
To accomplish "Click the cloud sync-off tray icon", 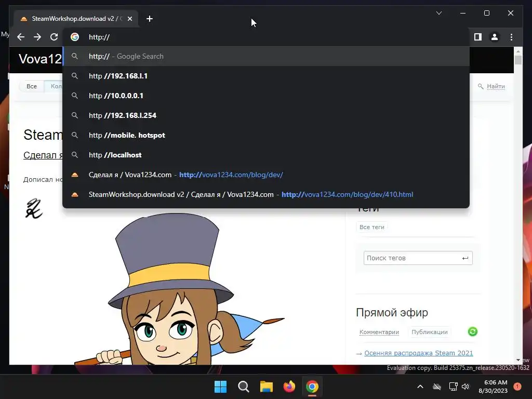I will pos(437,387).
